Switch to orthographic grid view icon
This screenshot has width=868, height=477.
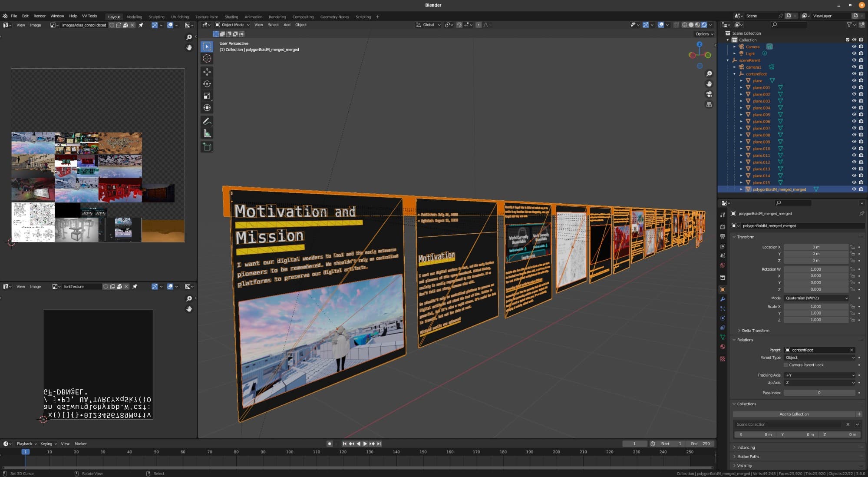pyautogui.click(x=709, y=104)
